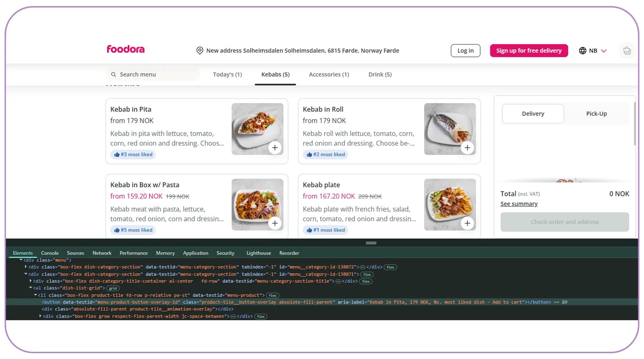Open the shopping cart icon
The width and height of the screenshot is (644, 359).
[x=627, y=51]
